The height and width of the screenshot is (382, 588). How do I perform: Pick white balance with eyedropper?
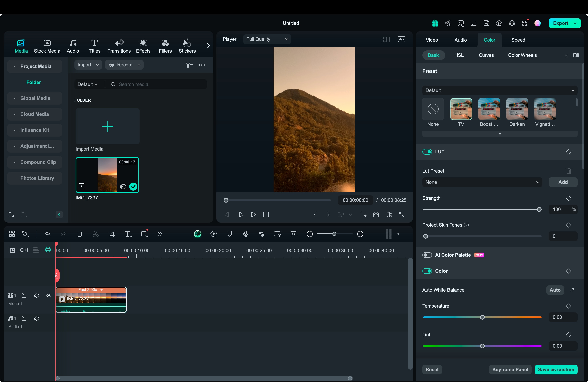572,290
